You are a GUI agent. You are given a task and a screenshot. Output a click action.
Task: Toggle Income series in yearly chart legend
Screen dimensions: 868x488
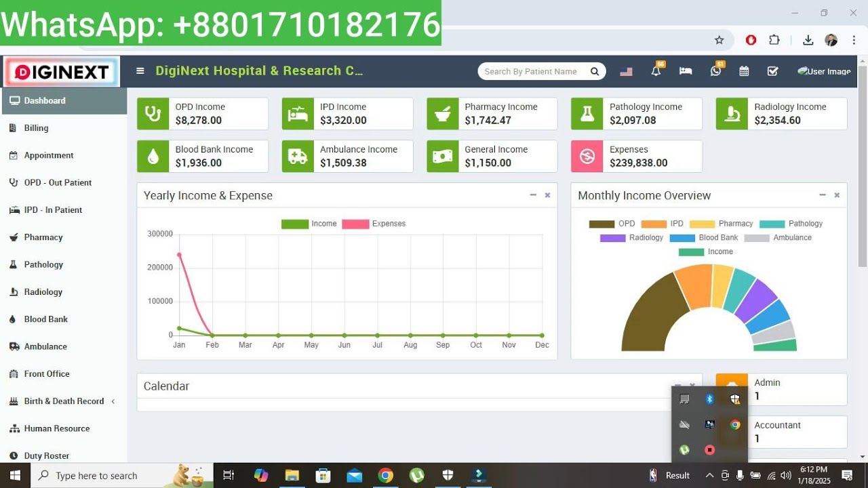309,224
